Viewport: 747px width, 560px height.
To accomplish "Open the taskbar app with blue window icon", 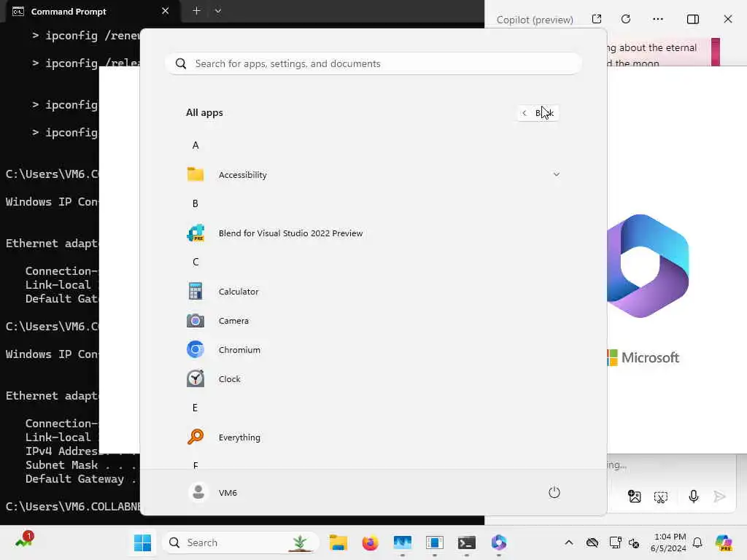I will tap(435, 542).
